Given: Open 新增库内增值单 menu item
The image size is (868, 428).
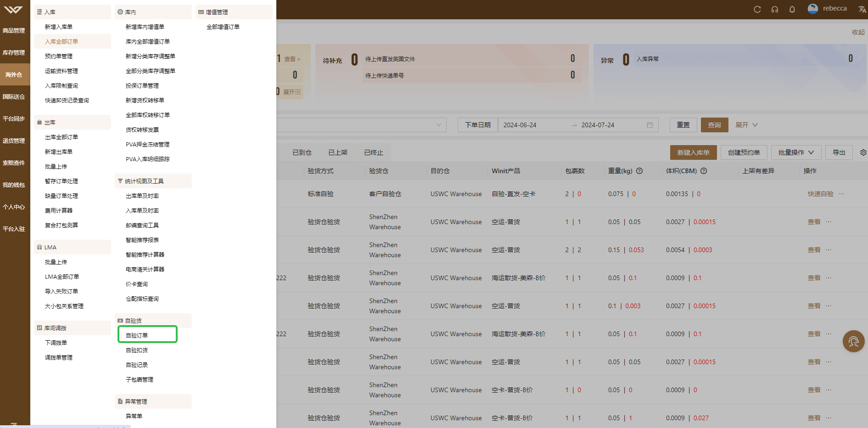Looking at the screenshot, I should tap(145, 27).
